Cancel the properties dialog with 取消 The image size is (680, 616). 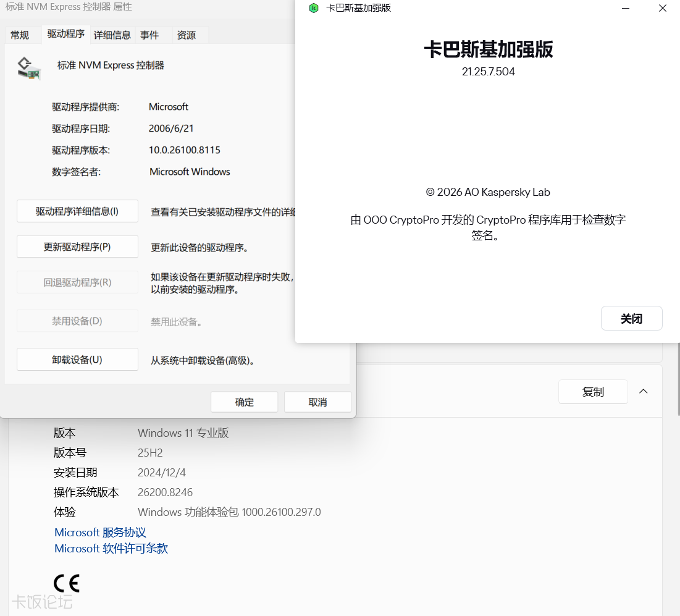click(x=317, y=402)
